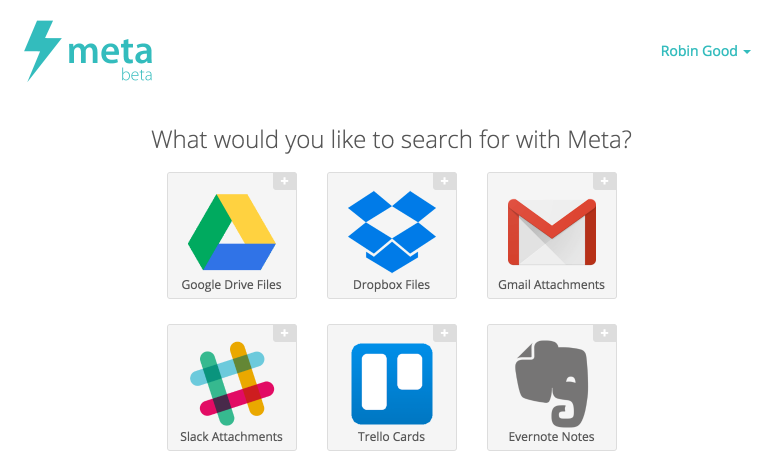Screen dimensions: 782x473
Task: Select the Trello board icon
Action: 392,384
